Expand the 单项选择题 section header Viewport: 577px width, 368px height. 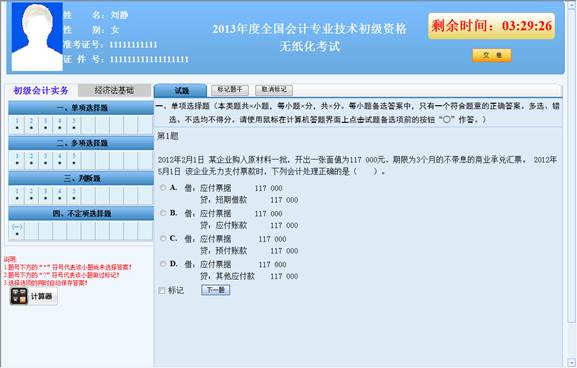[x=81, y=108]
